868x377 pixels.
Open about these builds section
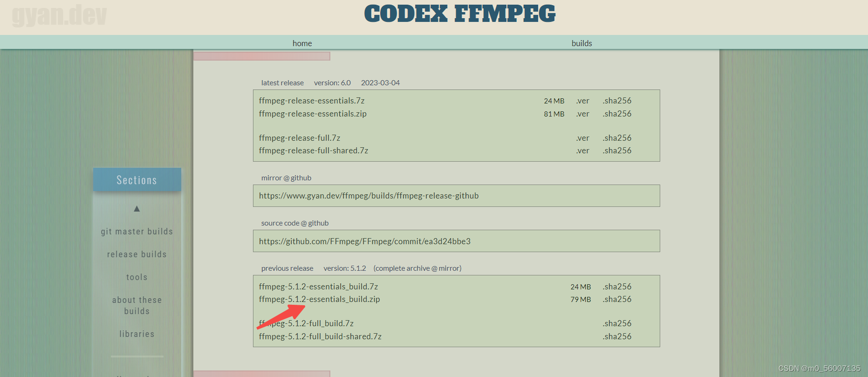click(137, 306)
